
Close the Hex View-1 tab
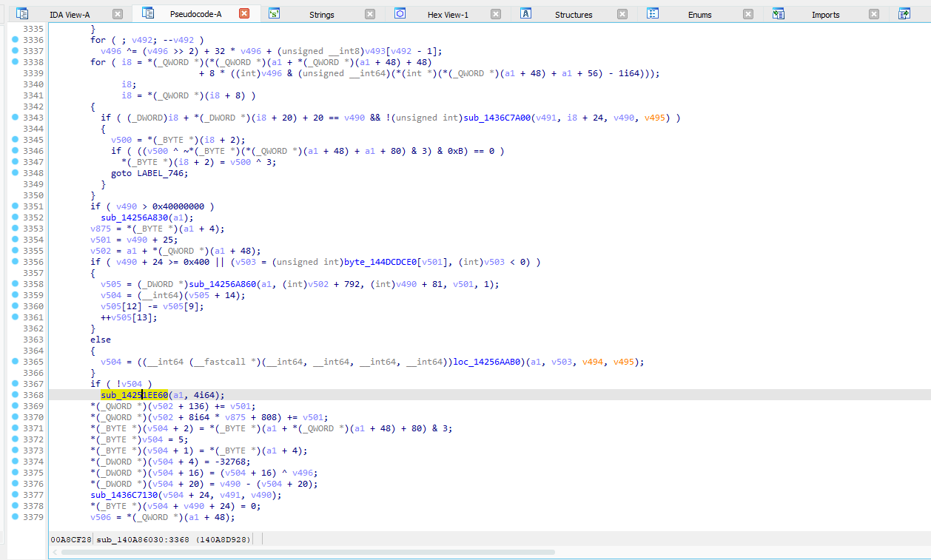pos(496,14)
